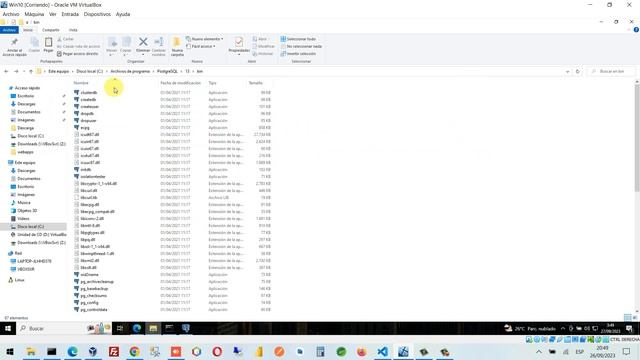Image resolution: width=640 pixels, height=360 pixels.
Task: Click Pegar acceso directo
Action: [78, 53]
